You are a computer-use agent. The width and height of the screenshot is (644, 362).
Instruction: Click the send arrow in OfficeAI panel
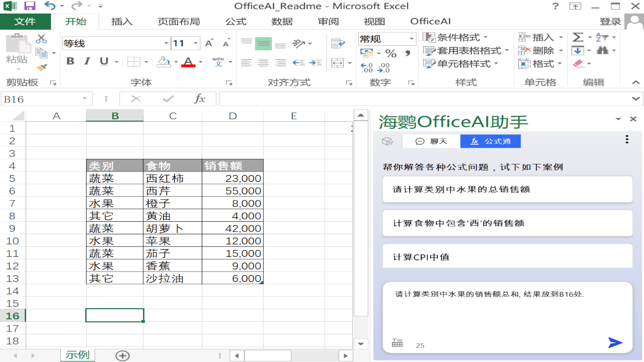pyautogui.click(x=614, y=343)
